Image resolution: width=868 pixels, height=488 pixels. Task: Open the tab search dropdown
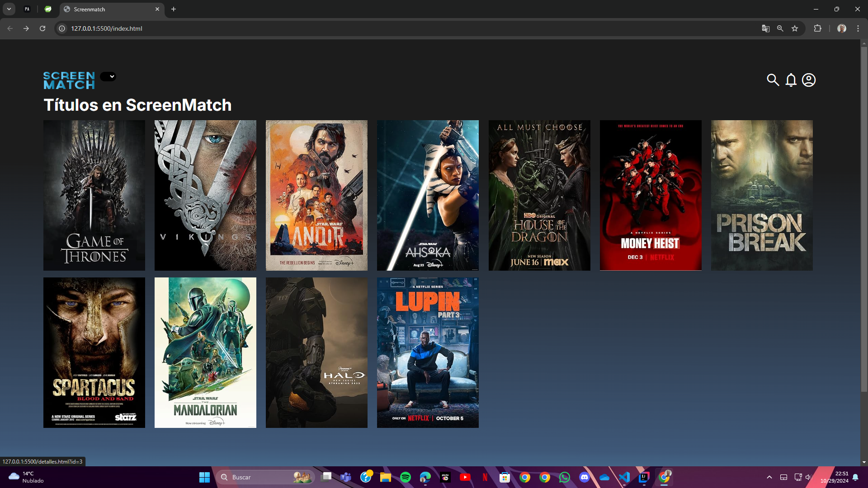pos(9,9)
